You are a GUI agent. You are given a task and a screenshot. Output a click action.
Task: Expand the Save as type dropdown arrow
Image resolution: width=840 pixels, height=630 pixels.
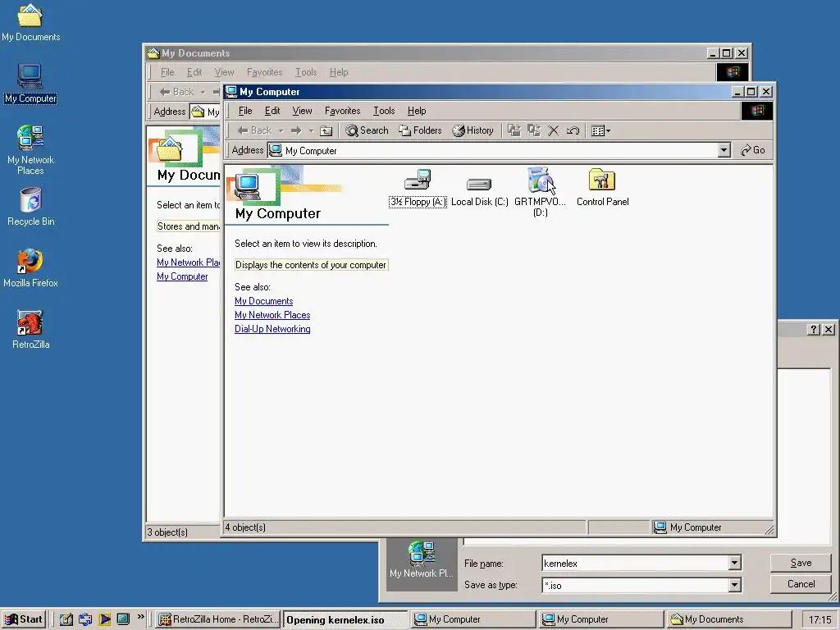coord(735,585)
